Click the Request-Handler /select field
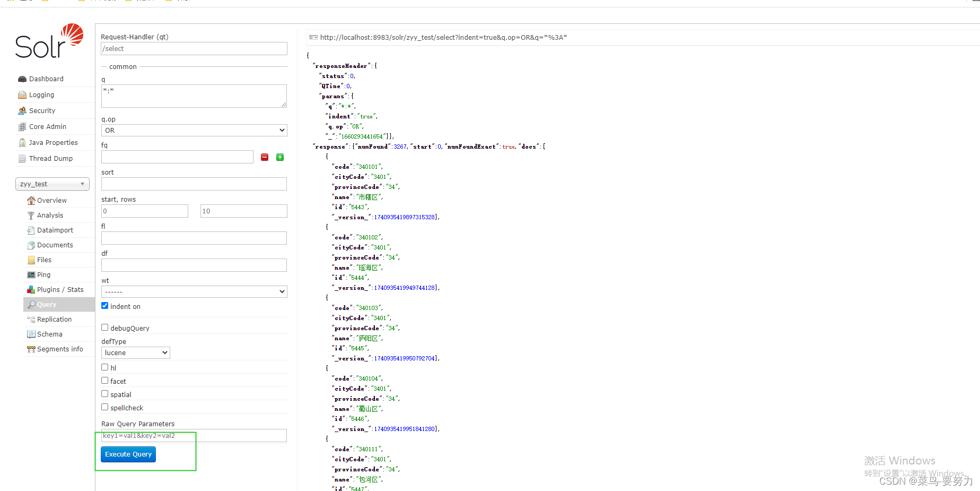This screenshot has width=980, height=491. pyautogui.click(x=194, y=48)
